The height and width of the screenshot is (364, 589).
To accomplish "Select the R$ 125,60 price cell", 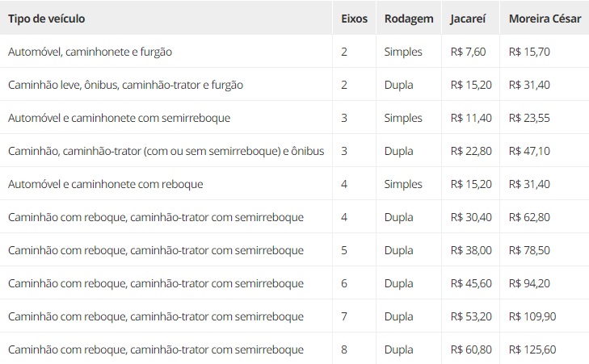I will coord(532,349).
